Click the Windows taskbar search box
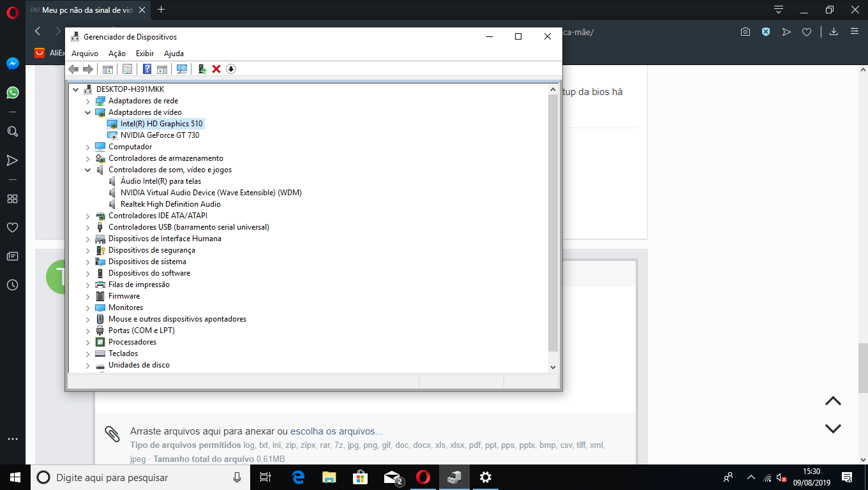 pyautogui.click(x=140, y=477)
